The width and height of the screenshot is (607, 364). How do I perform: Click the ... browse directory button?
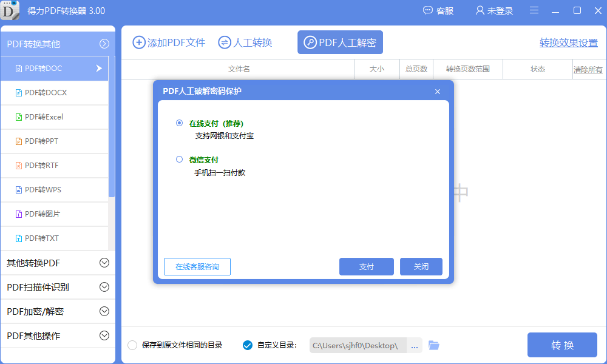pos(414,345)
